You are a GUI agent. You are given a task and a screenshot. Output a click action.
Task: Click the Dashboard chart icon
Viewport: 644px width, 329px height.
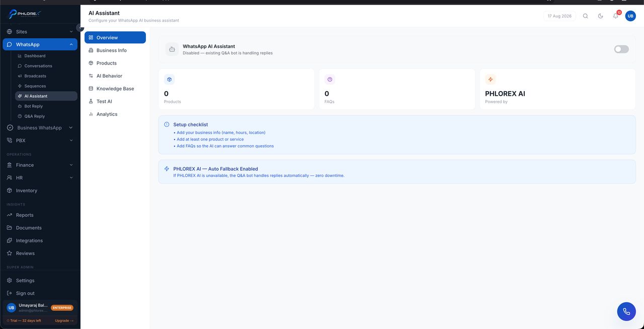pos(20,56)
